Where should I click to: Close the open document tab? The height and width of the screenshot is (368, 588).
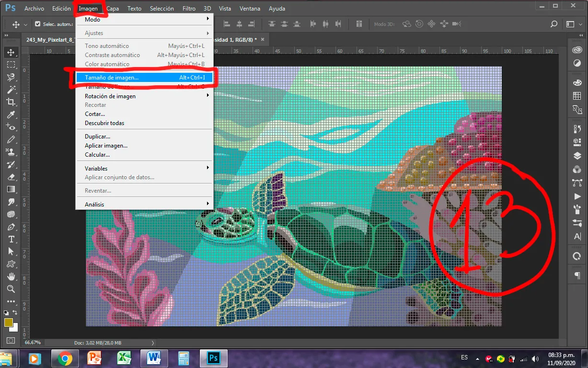pyautogui.click(x=262, y=40)
